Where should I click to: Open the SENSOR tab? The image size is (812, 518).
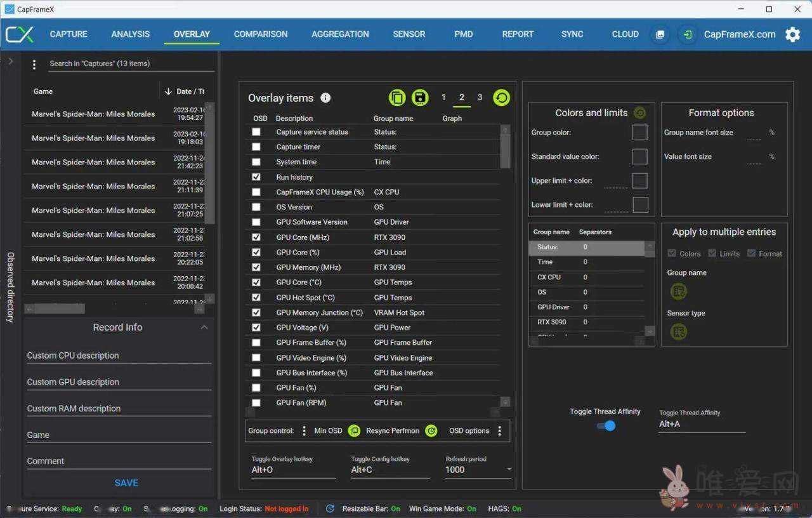tap(409, 34)
